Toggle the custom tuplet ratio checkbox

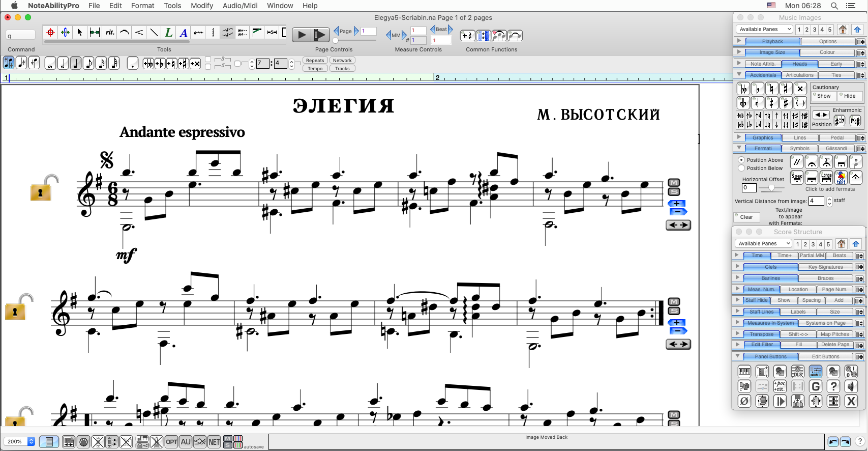click(237, 64)
